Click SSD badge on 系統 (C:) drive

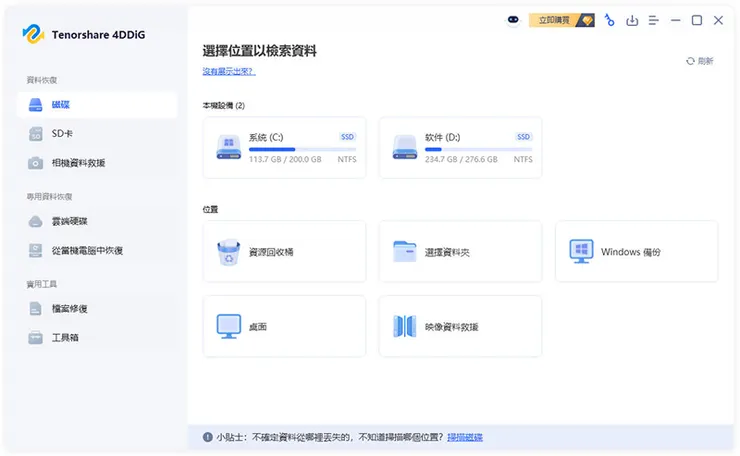click(x=347, y=137)
